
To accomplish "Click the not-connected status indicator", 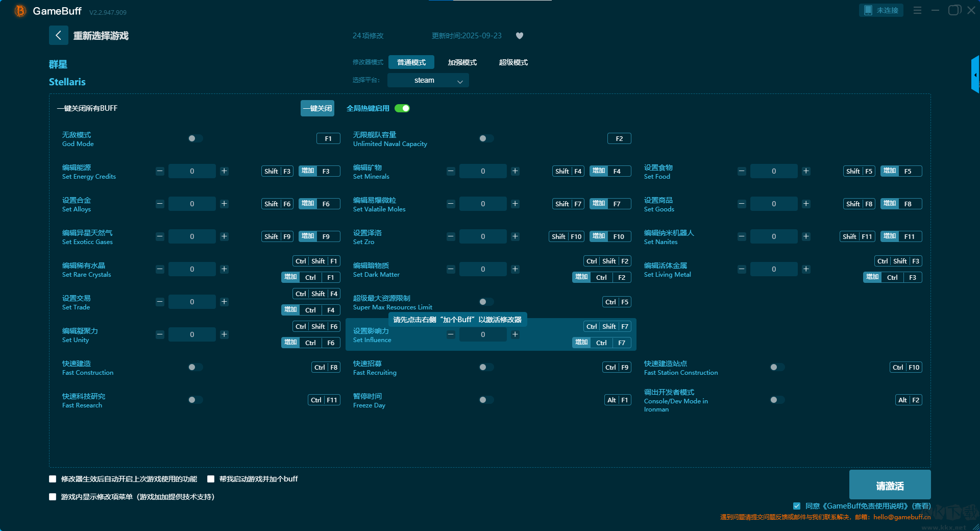I will [881, 10].
